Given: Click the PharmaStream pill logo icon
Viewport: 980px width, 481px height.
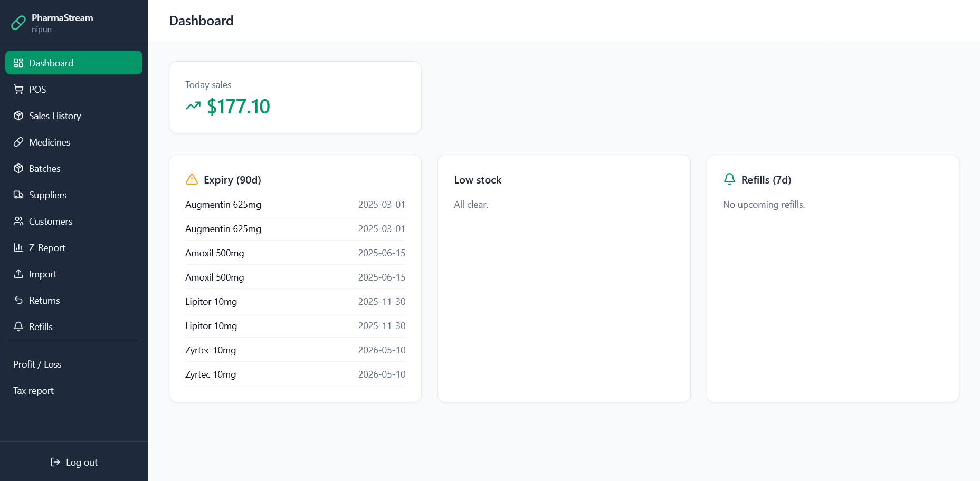Looking at the screenshot, I should click(x=18, y=23).
